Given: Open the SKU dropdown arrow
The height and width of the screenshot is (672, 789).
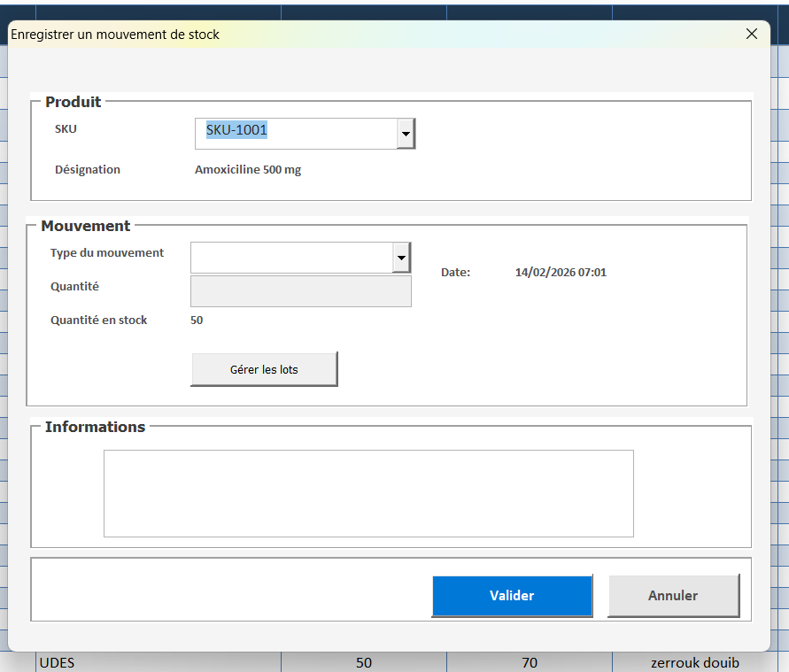Looking at the screenshot, I should [x=406, y=135].
